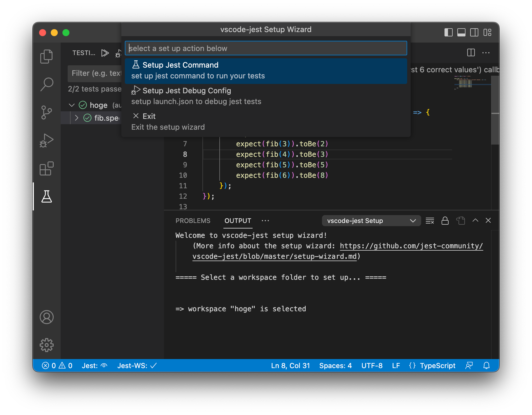Toggle the primary side bar
532x415 pixels.
click(x=449, y=32)
